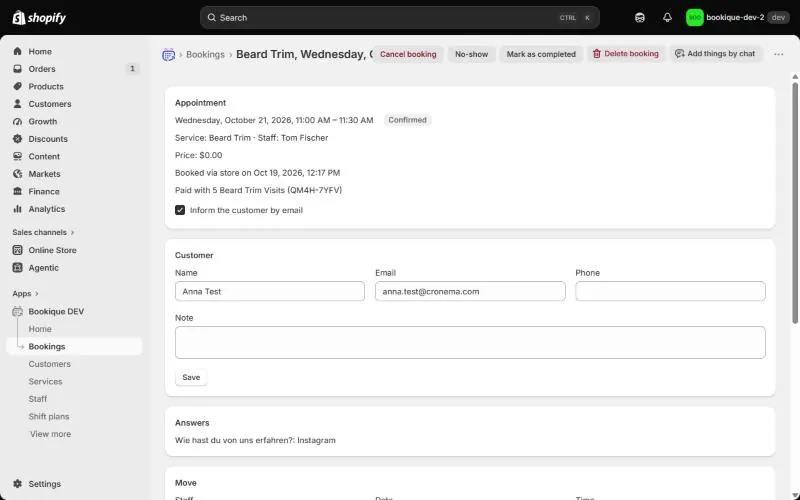Click the Bookique app icon in breadcrumb
The height and width of the screenshot is (500, 800).
coord(168,55)
